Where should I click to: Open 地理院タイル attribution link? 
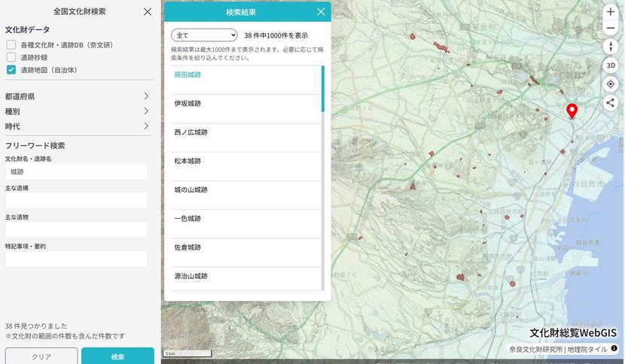tap(587, 349)
